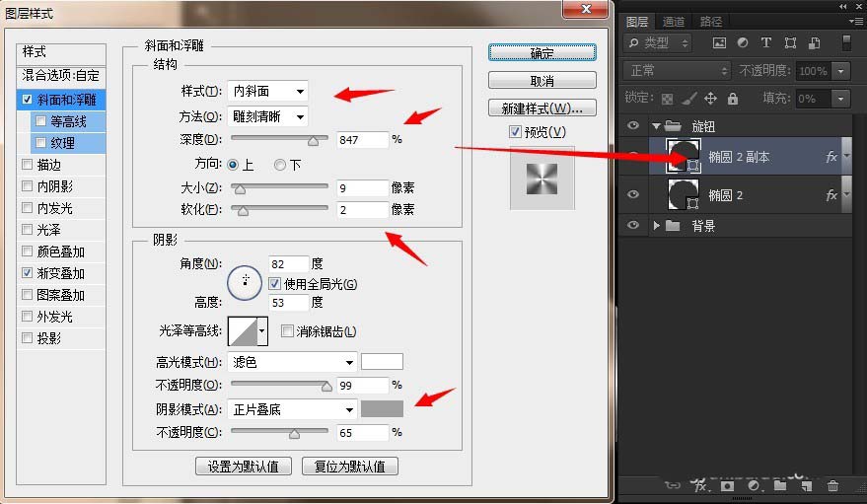Click the 新建样式 (New Style) button
Viewport: 867px width, 504px height.
pyautogui.click(x=542, y=108)
